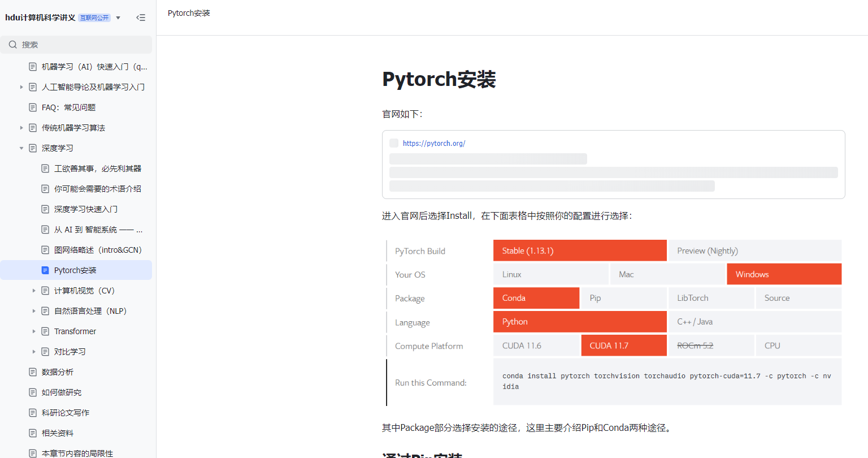Choose Windows as the OS

point(784,274)
